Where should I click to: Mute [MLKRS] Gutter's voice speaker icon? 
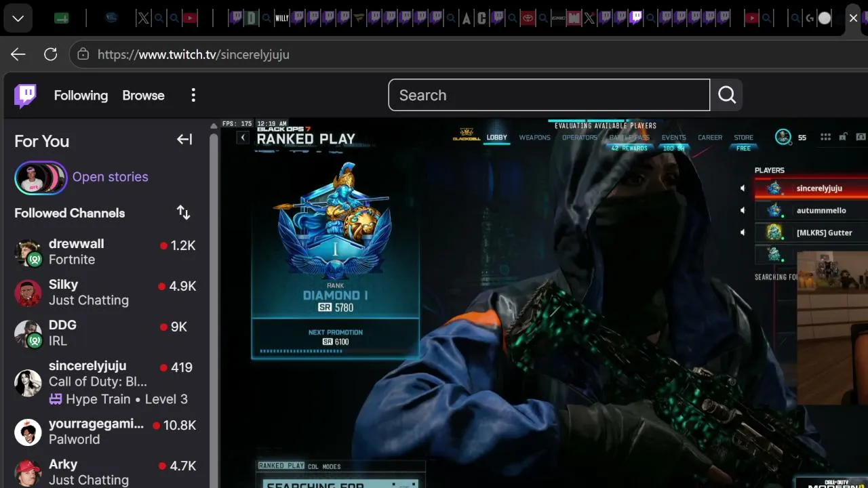(743, 232)
